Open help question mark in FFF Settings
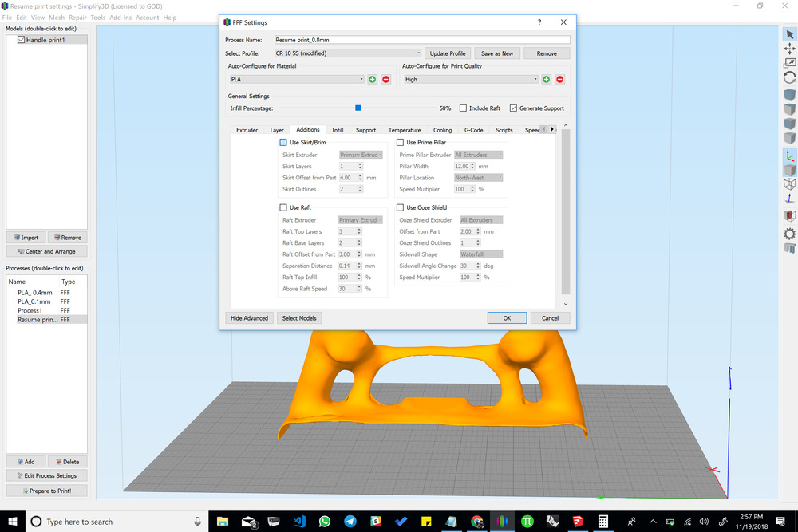Viewport: 798px width, 532px height. 539,22
